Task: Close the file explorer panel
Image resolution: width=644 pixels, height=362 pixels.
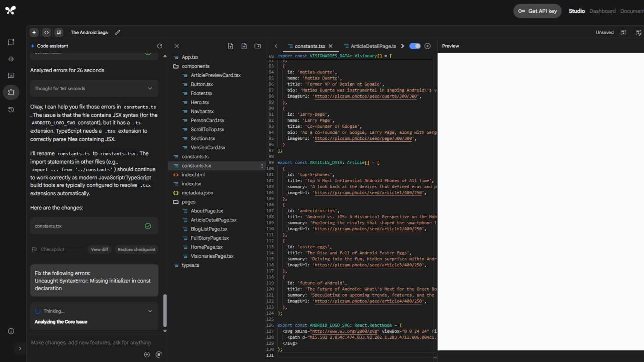Action: pyautogui.click(x=176, y=46)
